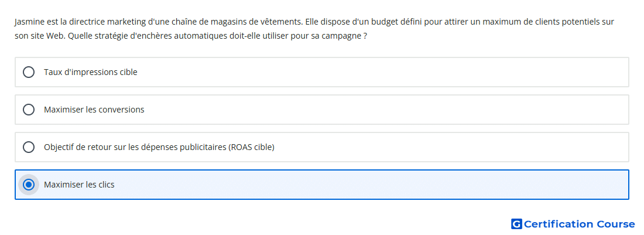This screenshot has height=235, width=644.
Task: Click the blue G logo icon
Action: tap(516, 224)
